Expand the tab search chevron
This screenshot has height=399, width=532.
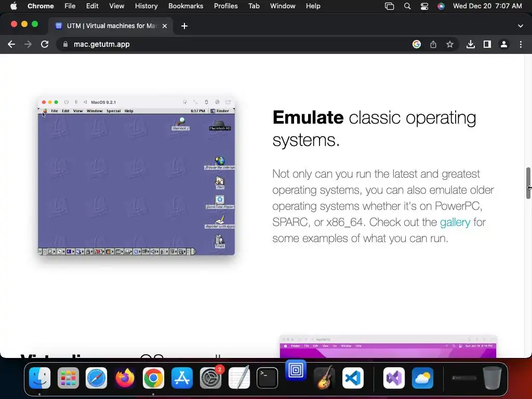tap(521, 26)
